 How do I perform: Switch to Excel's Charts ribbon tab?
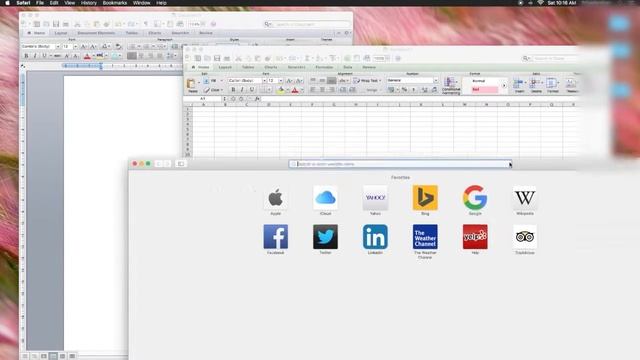271,67
